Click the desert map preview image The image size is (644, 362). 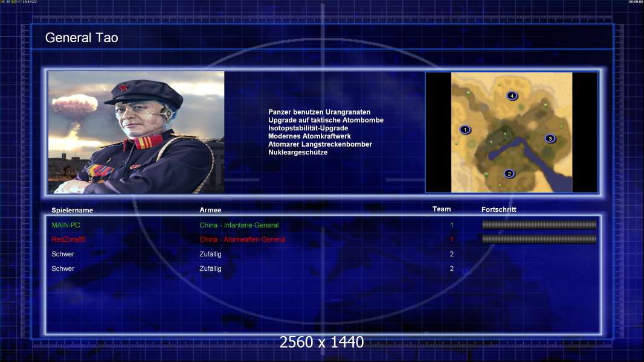point(511,132)
